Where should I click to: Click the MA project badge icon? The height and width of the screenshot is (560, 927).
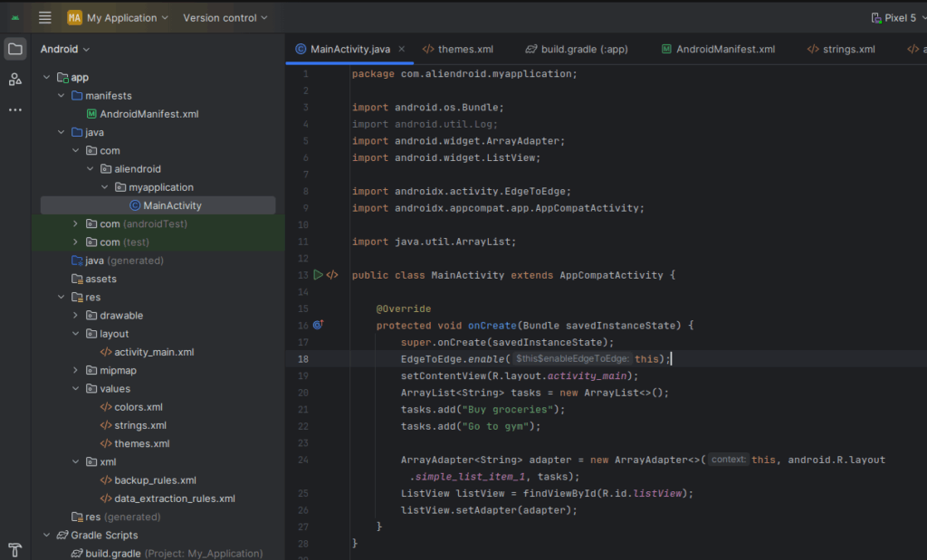[x=74, y=18]
